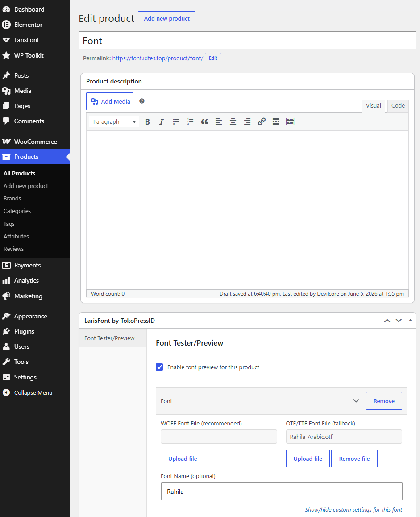
Task: Toggle the editor toolbar (kitchen sink)
Action: (290, 122)
